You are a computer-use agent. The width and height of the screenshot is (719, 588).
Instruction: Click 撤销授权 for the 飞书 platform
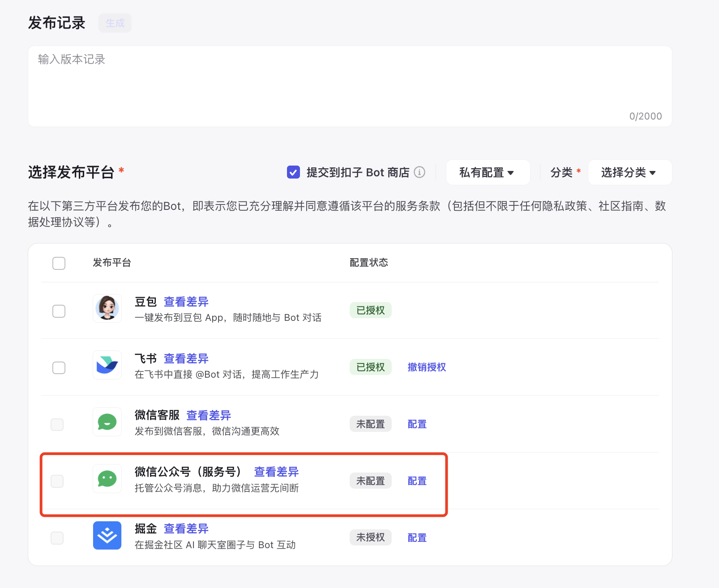click(426, 367)
